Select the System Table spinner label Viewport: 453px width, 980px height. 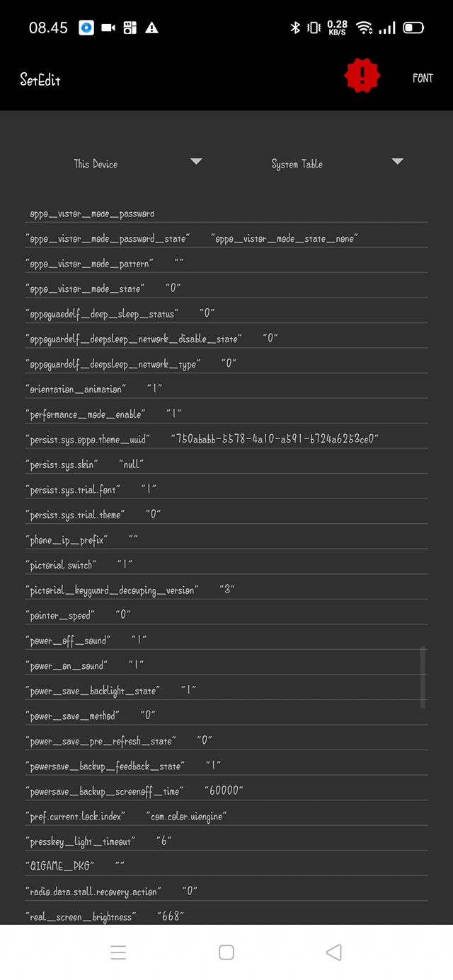(x=297, y=164)
